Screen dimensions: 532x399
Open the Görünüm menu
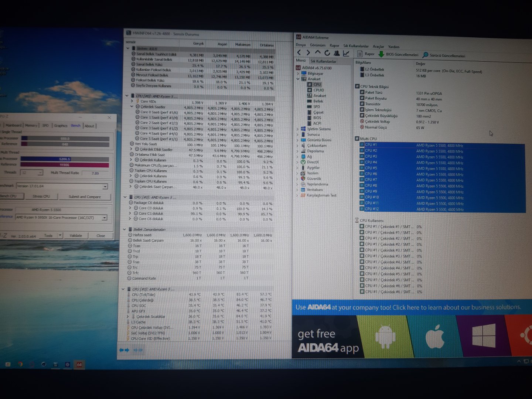[318, 45]
